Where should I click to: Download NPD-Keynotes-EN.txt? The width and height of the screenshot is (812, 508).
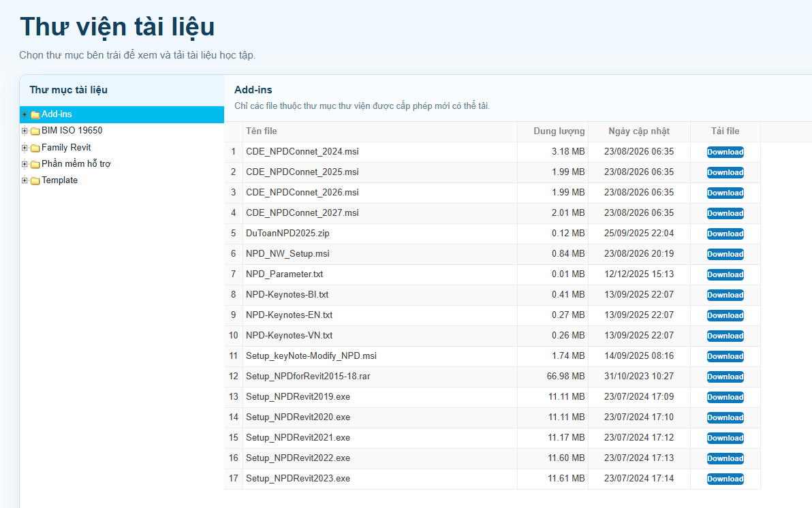[x=725, y=315]
